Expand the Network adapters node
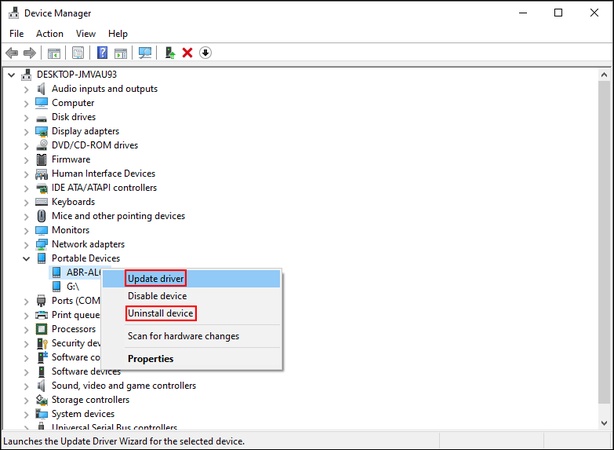This screenshot has width=614, height=450. coord(27,244)
